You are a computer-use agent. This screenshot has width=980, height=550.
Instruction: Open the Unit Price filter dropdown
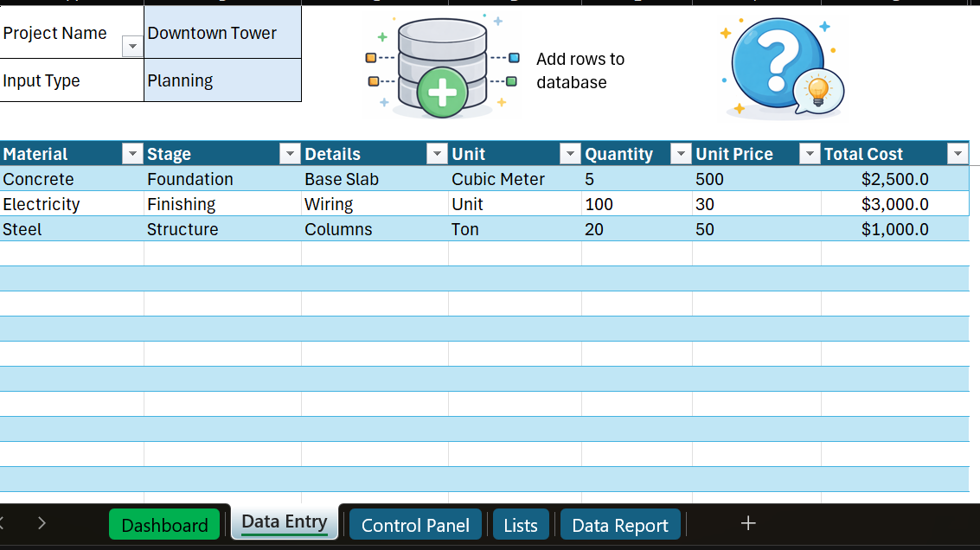point(810,155)
